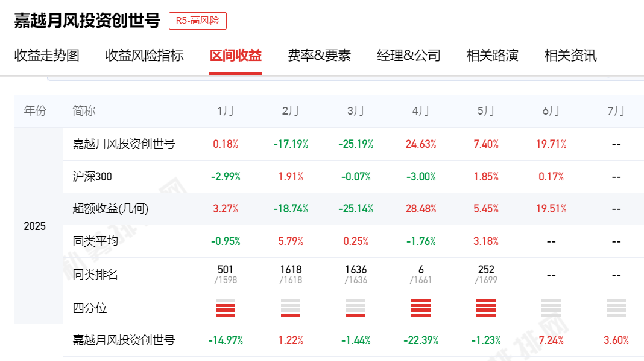Screen dimensions: 644x361
Task: Click the 7.24% value in bottom row
Action: 551,340
